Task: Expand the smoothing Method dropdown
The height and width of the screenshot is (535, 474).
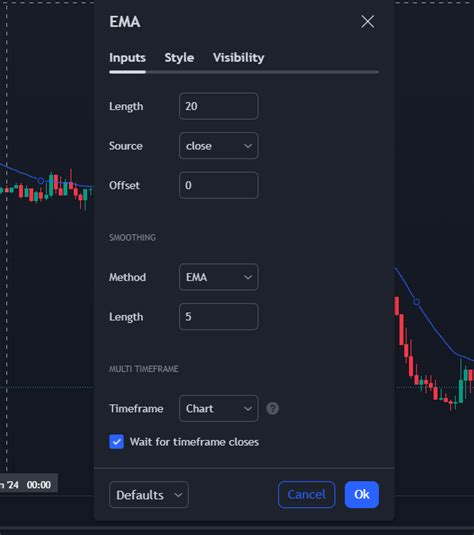Action: pyautogui.click(x=218, y=277)
